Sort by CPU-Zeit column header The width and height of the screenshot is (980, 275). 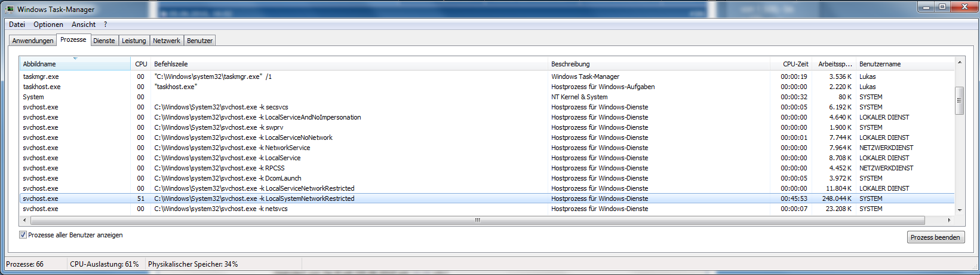tap(791, 64)
